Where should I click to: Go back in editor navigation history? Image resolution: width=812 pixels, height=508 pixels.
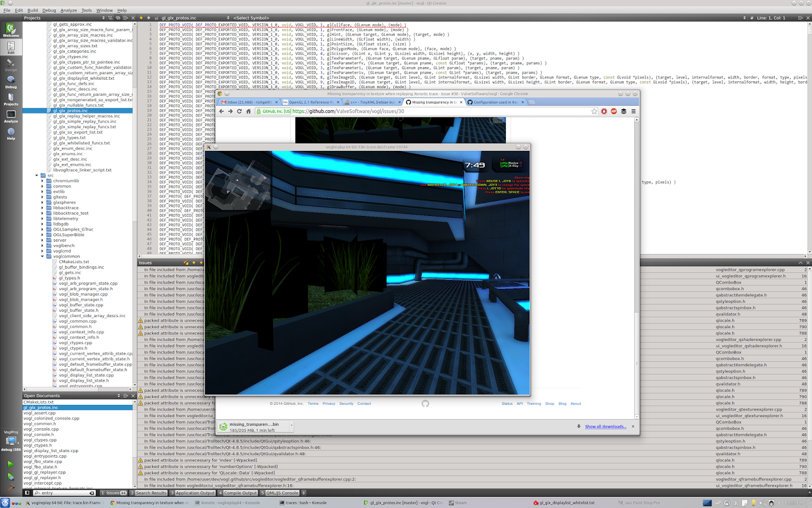click(141, 18)
